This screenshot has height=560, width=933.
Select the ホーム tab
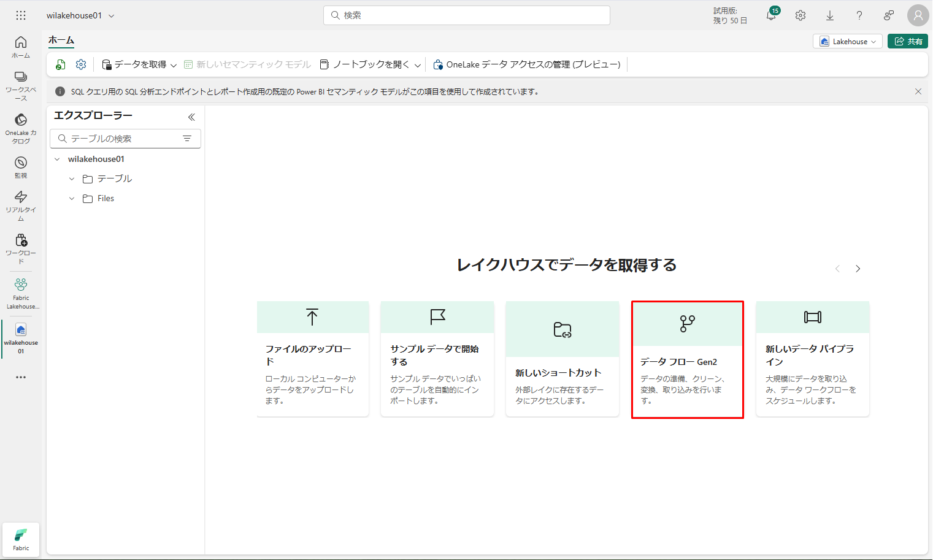pos(61,40)
